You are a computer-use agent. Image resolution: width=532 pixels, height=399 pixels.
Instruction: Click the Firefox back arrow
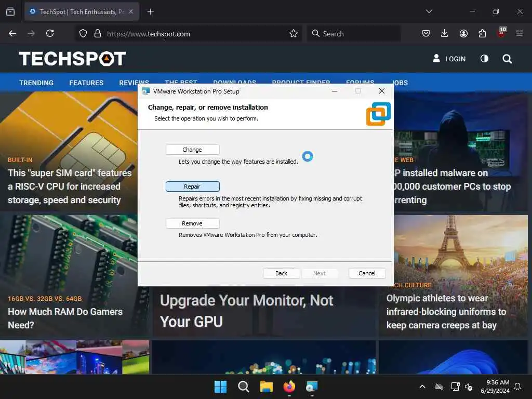click(12, 33)
